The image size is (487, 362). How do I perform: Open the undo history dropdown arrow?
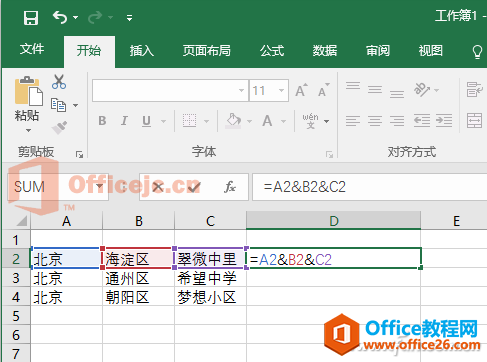click(x=76, y=17)
